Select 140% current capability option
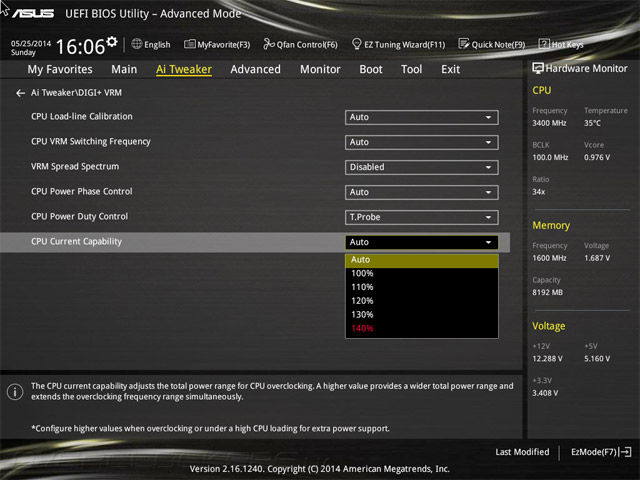 pyautogui.click(x=421, y=328)
